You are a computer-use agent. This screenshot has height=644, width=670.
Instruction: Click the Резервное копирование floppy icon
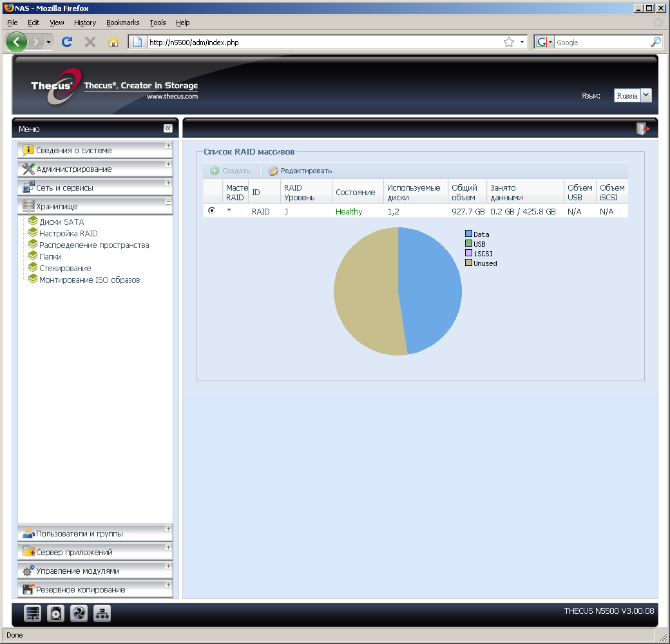click(x=28, y=589)
